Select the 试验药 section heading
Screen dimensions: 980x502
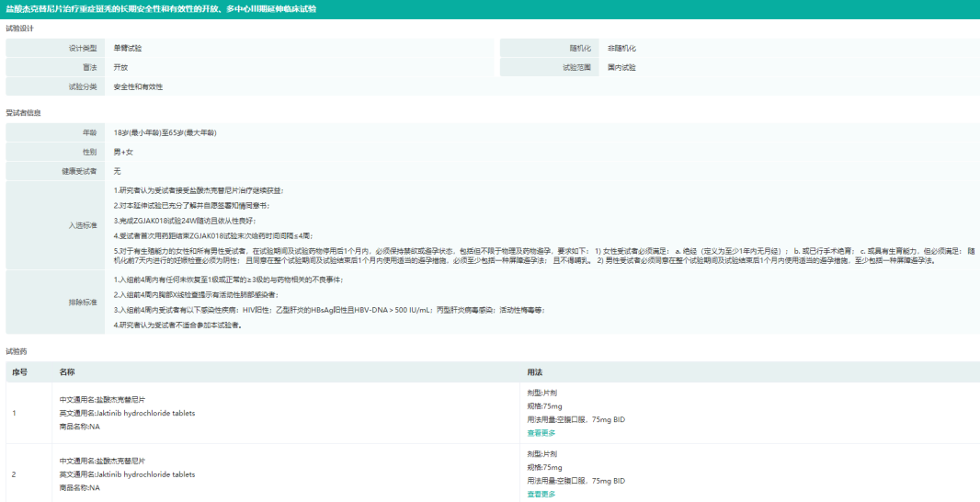[17, 351]
